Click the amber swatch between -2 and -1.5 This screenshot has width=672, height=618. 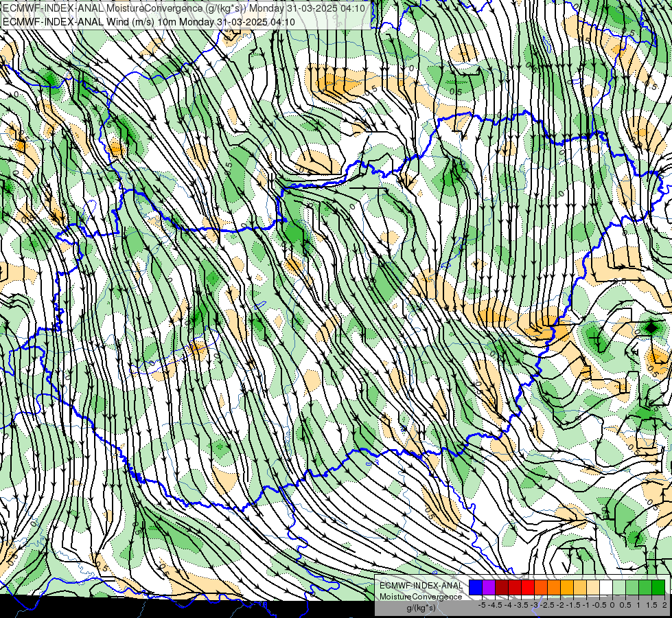567,588
